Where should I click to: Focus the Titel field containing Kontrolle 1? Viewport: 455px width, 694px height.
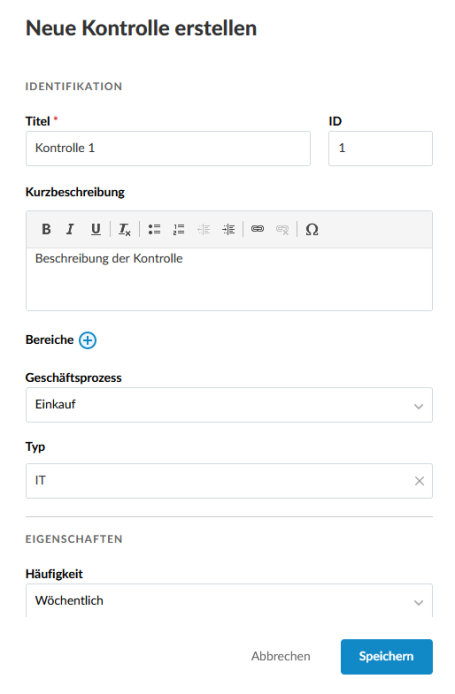(168, 148)
